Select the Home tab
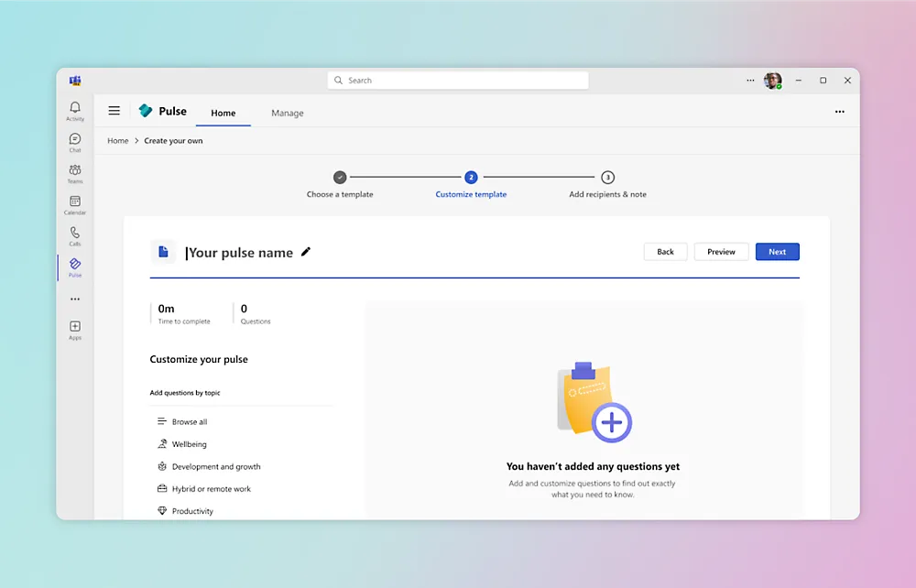Image resolution: width=916 pixels, height=588 pixels. pyautogui.click(x=224, y=113)
